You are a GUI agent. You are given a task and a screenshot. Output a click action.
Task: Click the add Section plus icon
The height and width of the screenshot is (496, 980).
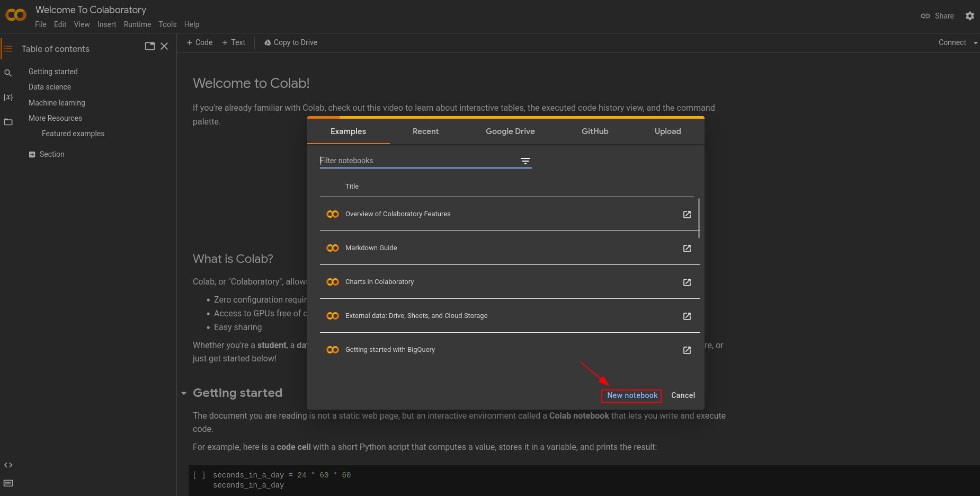(x=32, y=155)
